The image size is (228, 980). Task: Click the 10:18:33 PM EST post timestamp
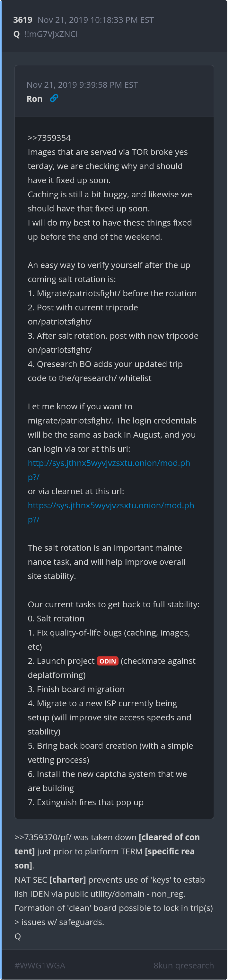(x=96, y=20)
